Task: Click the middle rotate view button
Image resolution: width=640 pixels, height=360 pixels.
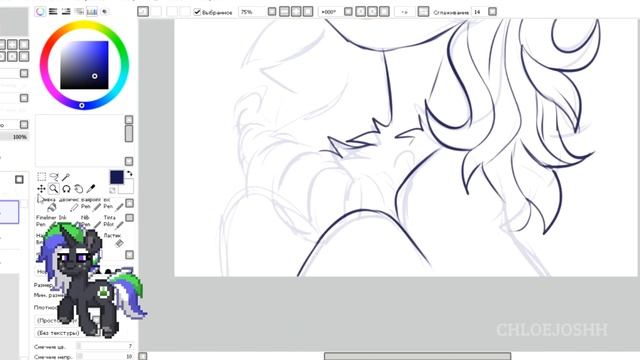Action: (372, 12)
